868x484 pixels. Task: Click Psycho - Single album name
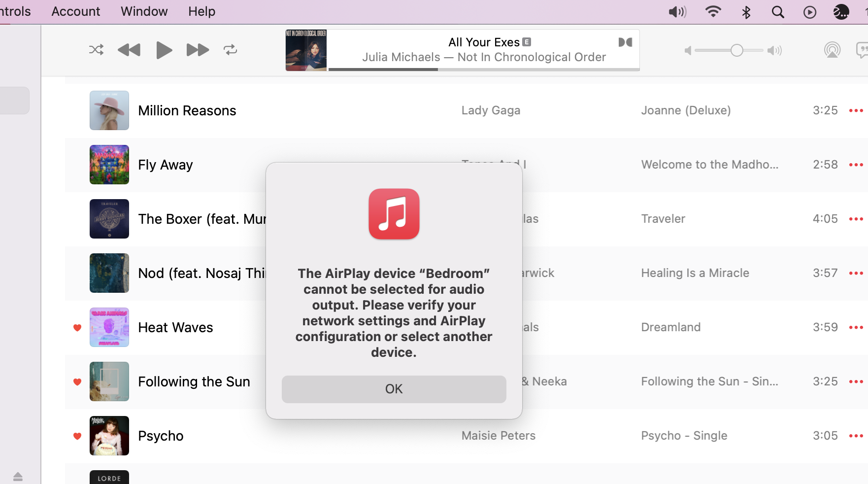pyautogui.click(x=684, y=436)
